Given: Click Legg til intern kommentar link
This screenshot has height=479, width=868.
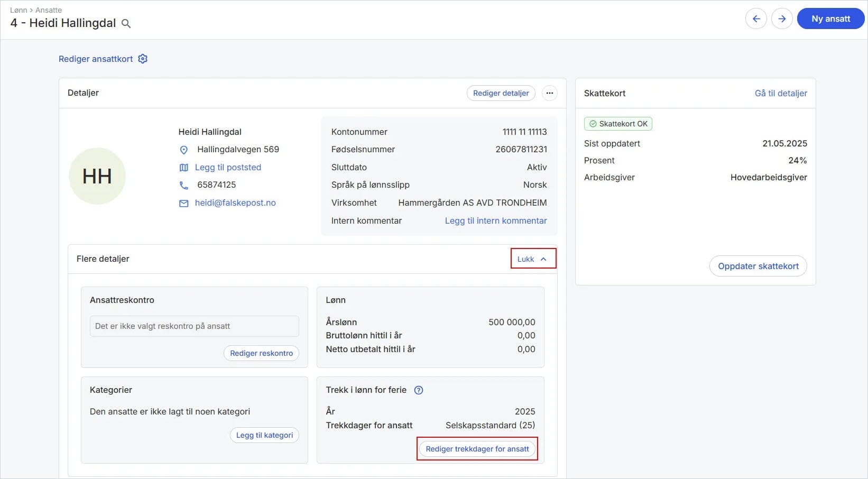Looking at the screenshot, I should [x=496, y=220].
